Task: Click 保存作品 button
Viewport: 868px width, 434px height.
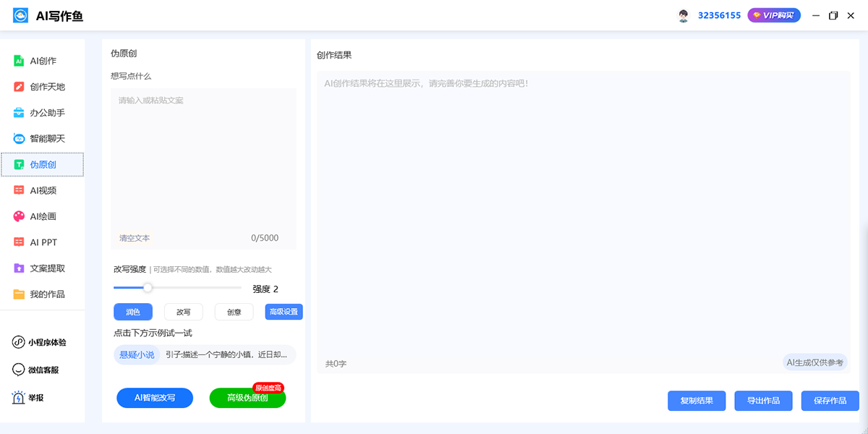Action: (x=830, y=401)
